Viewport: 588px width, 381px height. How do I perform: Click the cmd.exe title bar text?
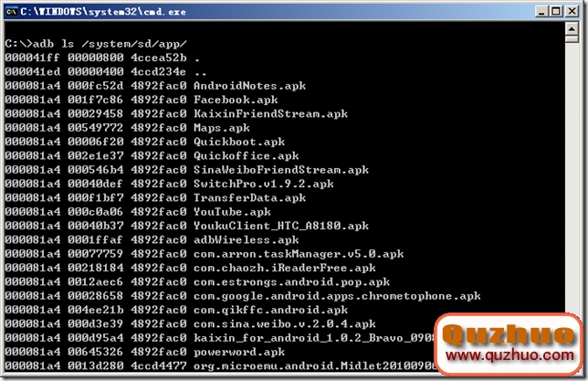103,12
